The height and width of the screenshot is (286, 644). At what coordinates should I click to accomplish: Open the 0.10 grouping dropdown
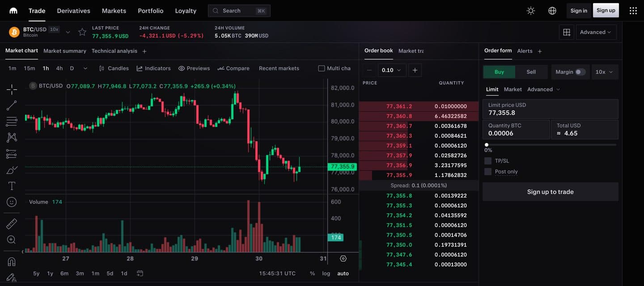(392, 70)
